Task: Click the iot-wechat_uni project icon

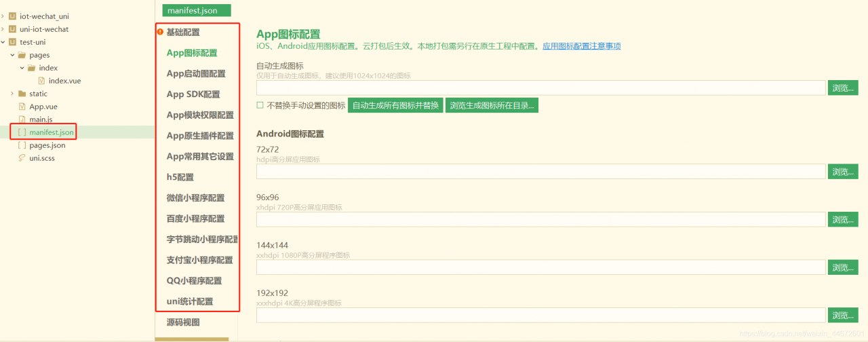Action: [12, 16]
